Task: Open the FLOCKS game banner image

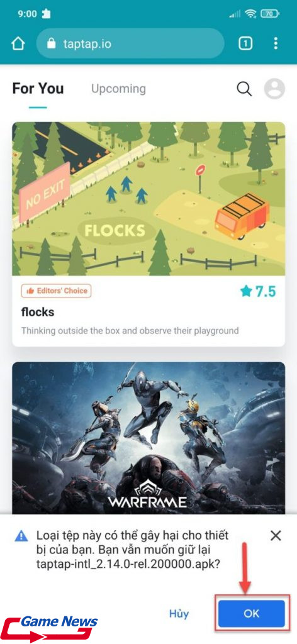Action: click(148, 199)
